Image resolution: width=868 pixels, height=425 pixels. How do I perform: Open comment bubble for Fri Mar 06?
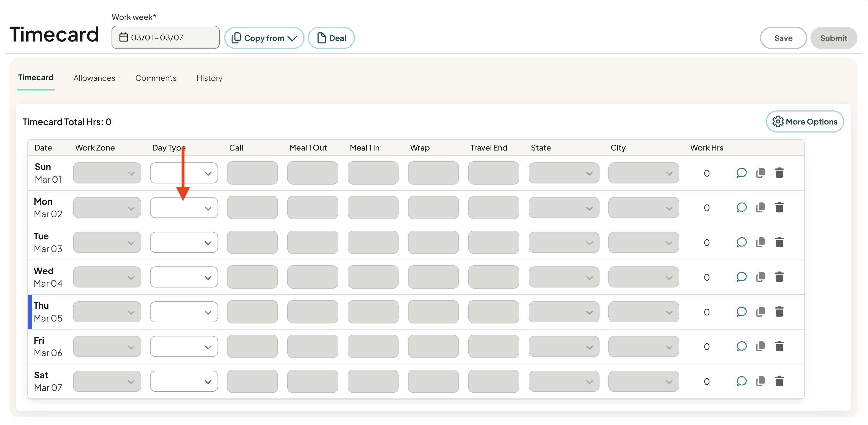coord(741,346)
